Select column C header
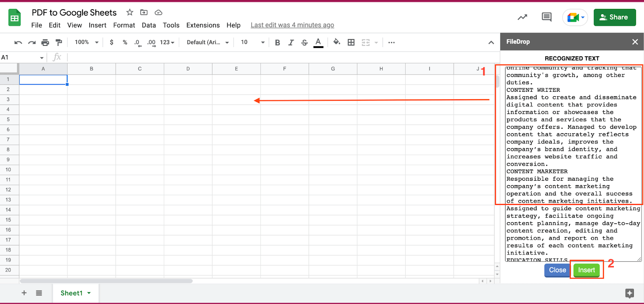 click(x=140, y=69)
